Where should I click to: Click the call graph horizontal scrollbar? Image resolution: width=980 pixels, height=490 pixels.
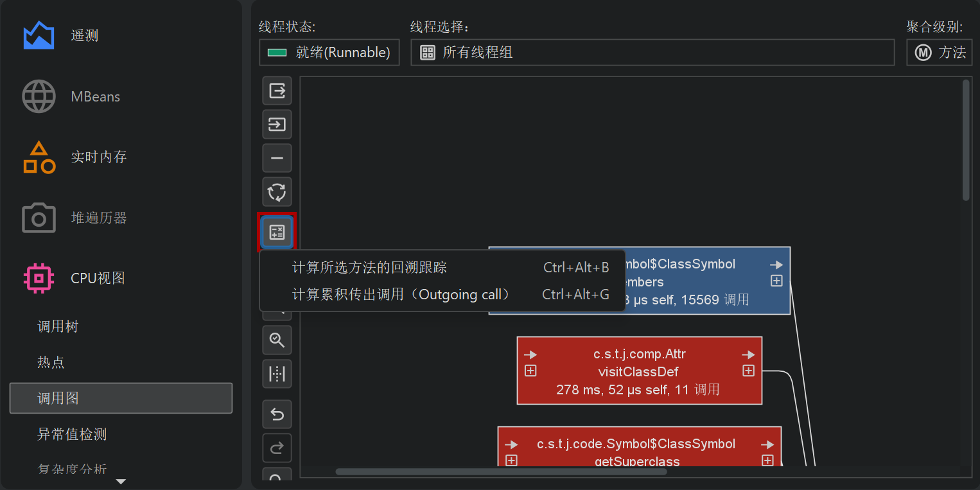point(501,472)
